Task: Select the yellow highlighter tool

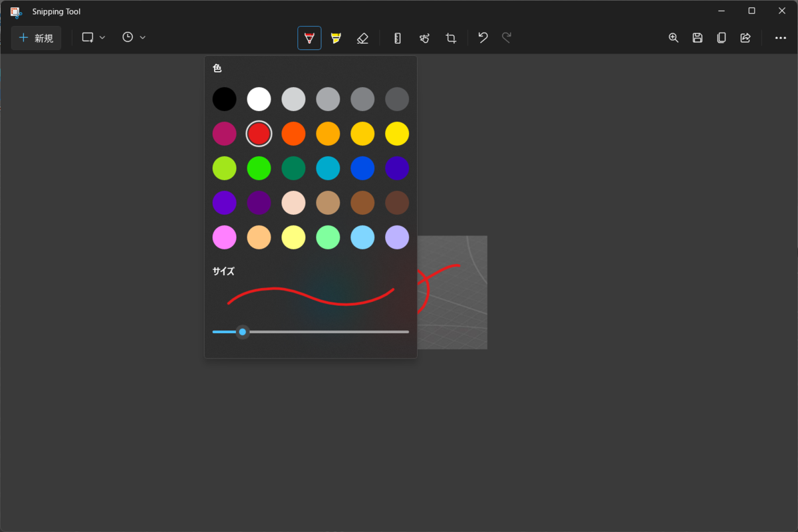Action: [336, 38]
